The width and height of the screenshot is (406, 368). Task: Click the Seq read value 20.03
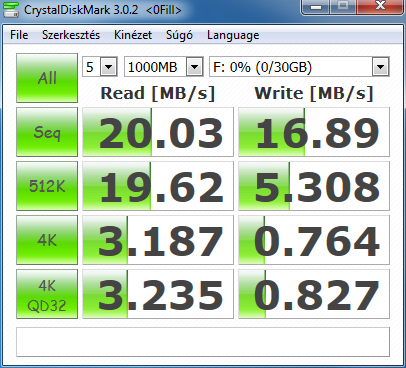(x=158, y=132)
